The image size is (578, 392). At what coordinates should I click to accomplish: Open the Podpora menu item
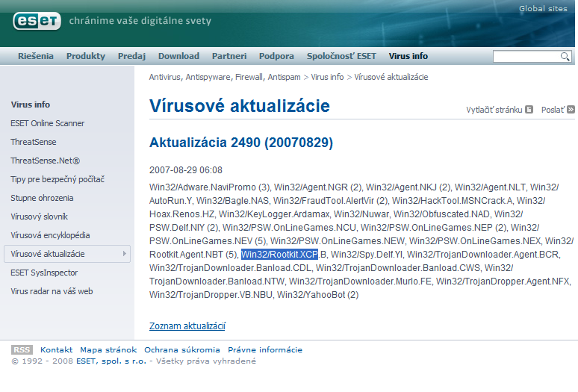tap(276, 56)
